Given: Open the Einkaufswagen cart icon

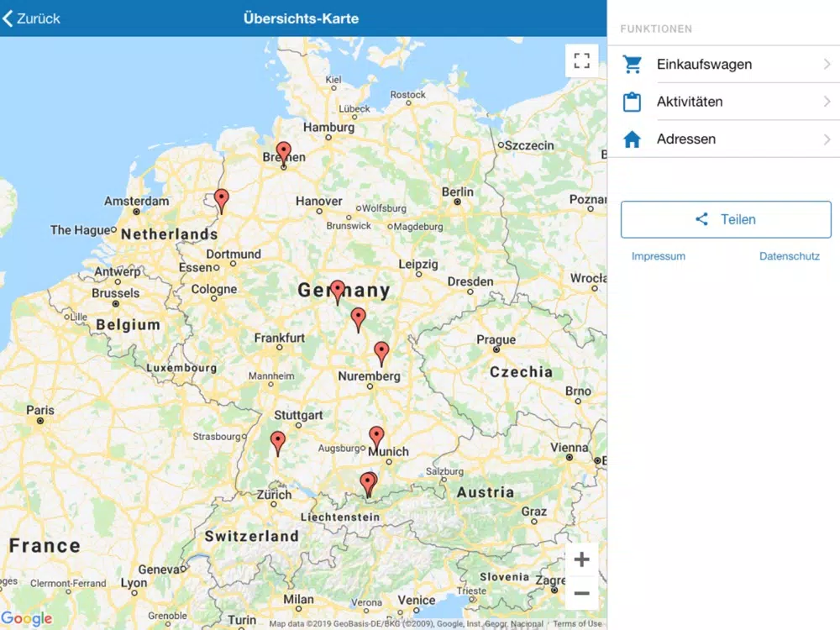Looking at the screenshot, I should point(633,65).
